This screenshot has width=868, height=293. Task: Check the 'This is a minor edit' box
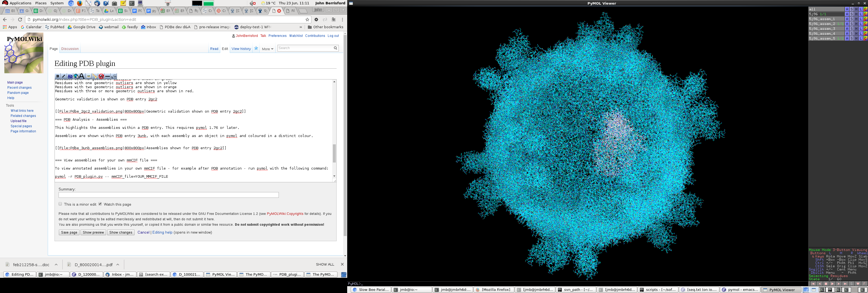(x=60, y=204)
